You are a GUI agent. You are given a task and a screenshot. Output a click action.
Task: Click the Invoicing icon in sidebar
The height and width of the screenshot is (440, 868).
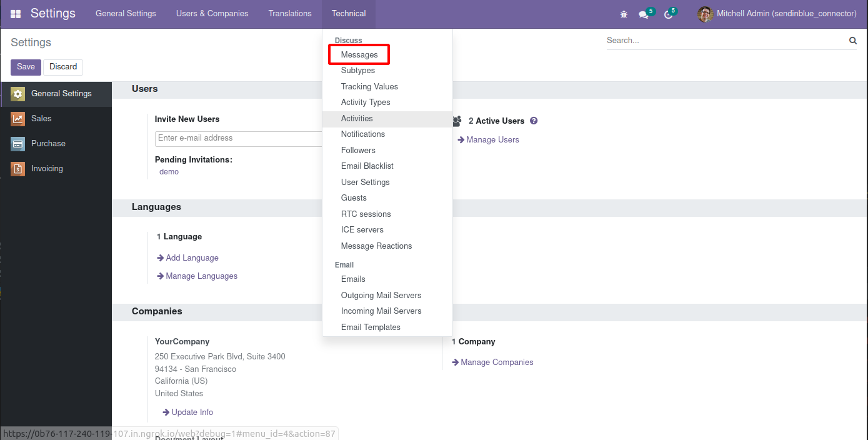[17, 169]
